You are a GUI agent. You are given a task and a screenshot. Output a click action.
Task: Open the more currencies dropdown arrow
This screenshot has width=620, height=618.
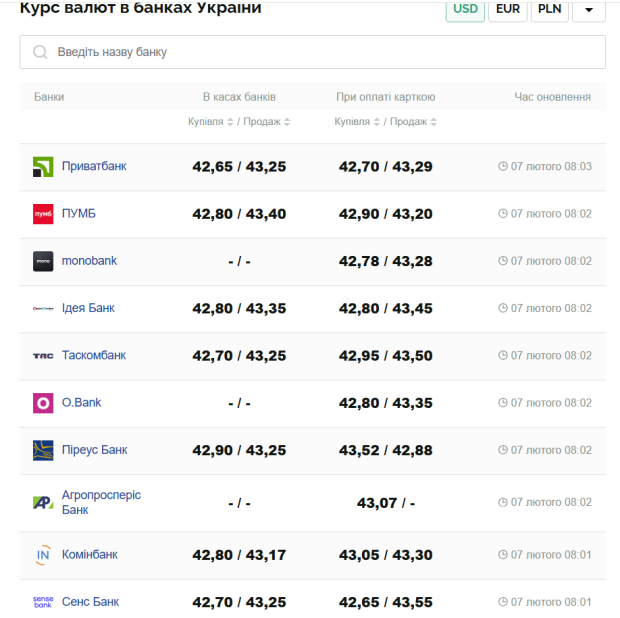589,10
